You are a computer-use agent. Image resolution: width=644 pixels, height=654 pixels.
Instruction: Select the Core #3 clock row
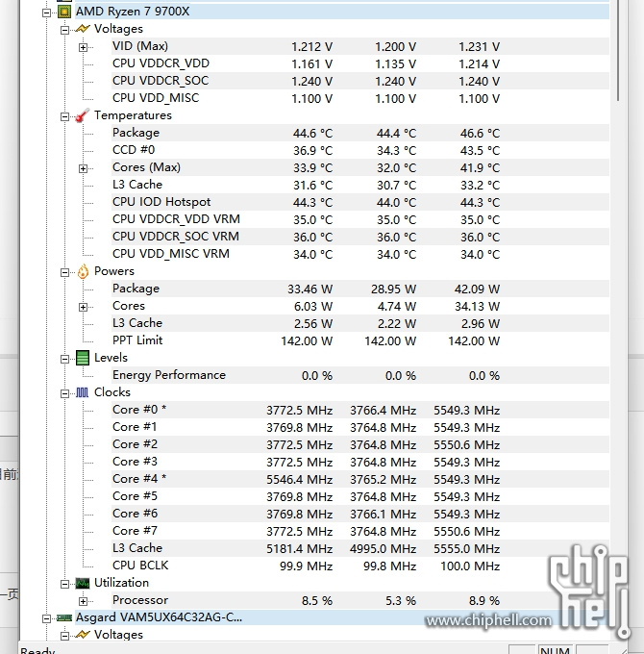[360, 462]
